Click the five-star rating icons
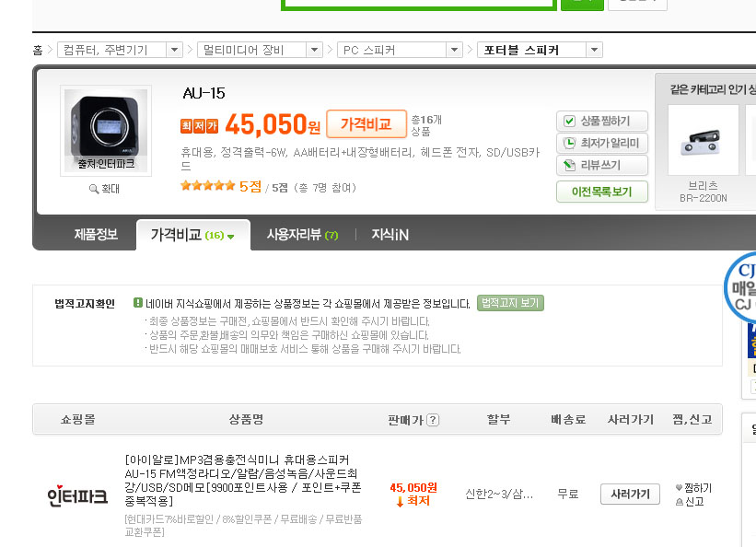 (x=208, y=186)
